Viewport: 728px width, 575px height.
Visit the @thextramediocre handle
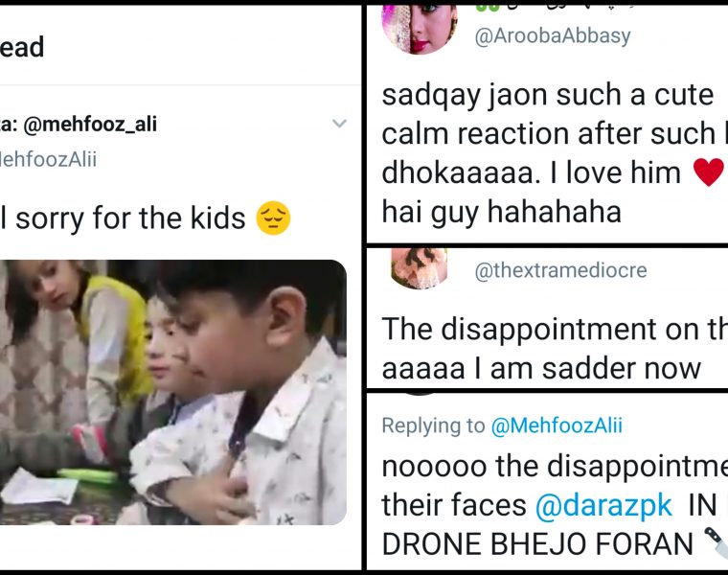click(560, 272)
